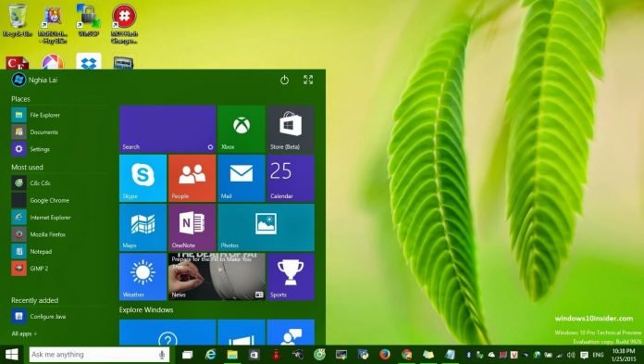
Task: Click the microphone icon in search box
Action: pyautogui.click(x=162, y=355)
